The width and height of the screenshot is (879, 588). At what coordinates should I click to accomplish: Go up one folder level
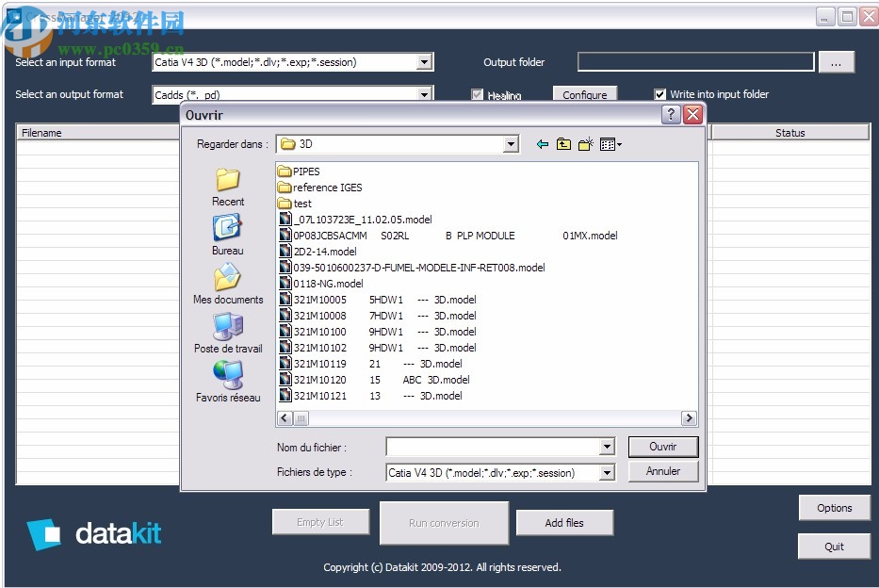click(x=563, y=144)
